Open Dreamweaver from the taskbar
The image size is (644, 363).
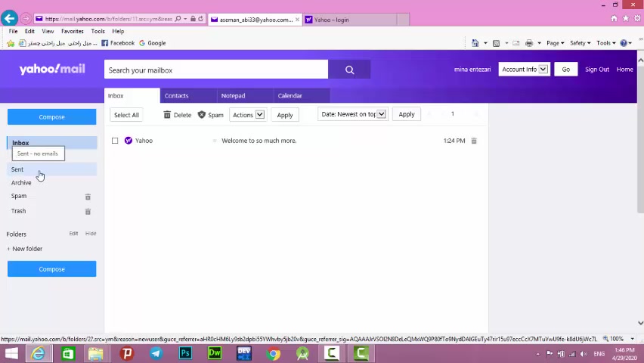click(x=215, y=353)
